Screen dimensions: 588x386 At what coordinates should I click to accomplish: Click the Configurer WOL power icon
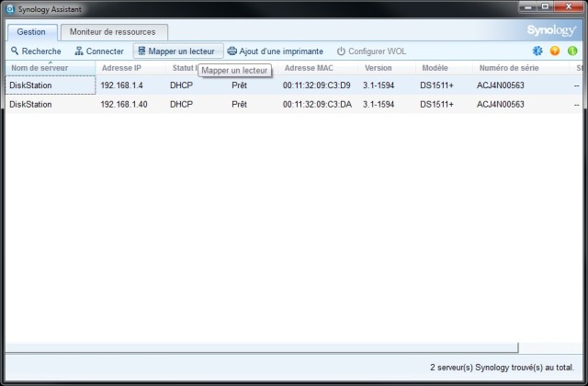click(x=341, y=51)
